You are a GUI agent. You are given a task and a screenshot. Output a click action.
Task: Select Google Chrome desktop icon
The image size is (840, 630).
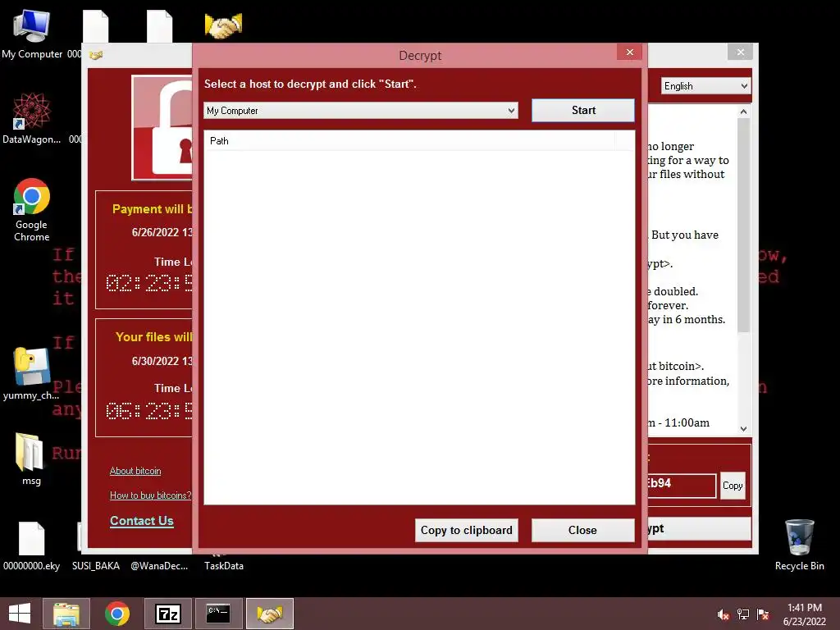click(32, 210)
